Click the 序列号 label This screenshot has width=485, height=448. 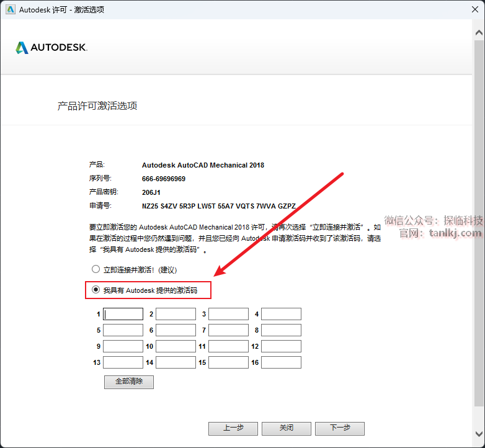[100, 179]
